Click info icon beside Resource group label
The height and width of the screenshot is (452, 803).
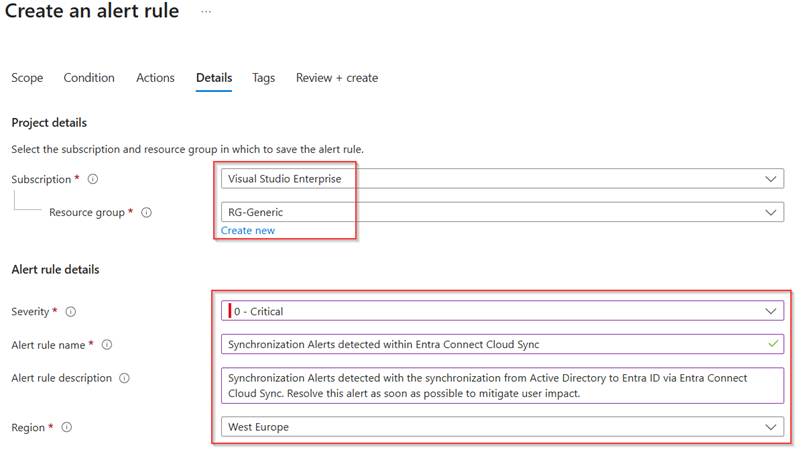click(146, 213)
